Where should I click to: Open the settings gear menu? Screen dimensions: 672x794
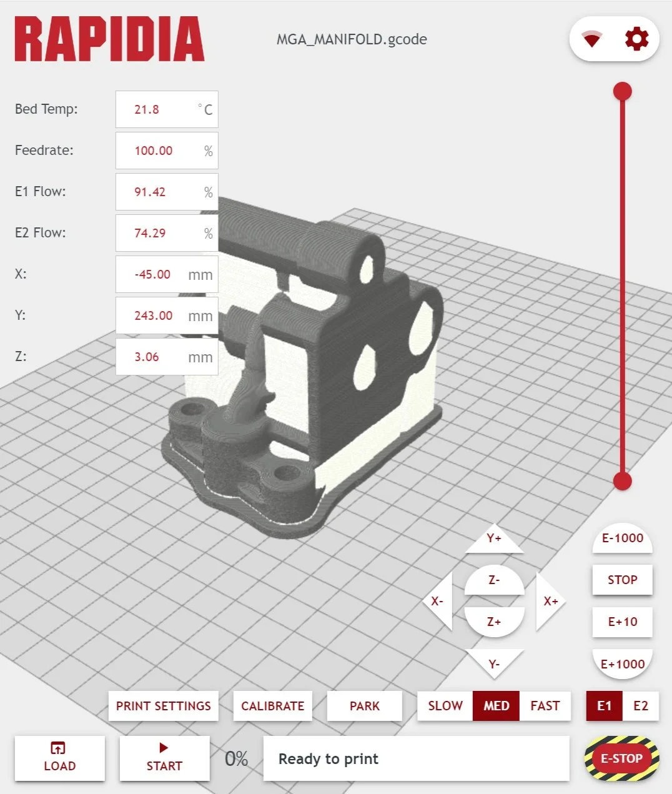(x=636, y=39)
